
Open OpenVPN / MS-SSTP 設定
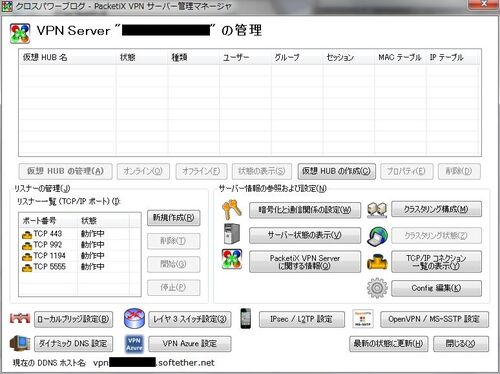pos(434,319)
